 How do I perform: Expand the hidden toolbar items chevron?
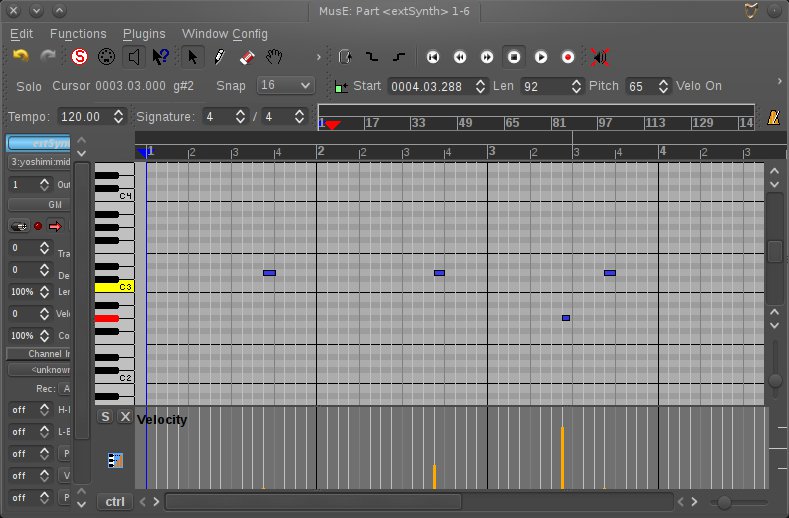[x=319, y=57]
